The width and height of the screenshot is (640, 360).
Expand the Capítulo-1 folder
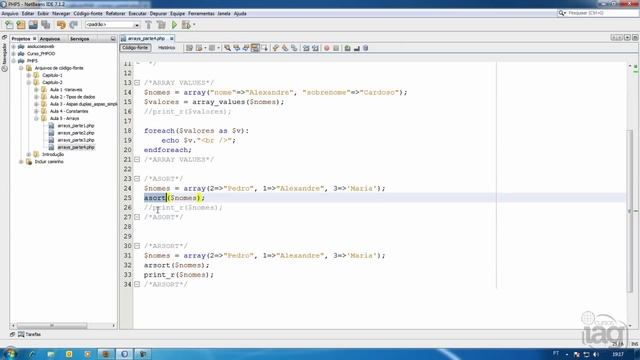click(x=29, y=75)
